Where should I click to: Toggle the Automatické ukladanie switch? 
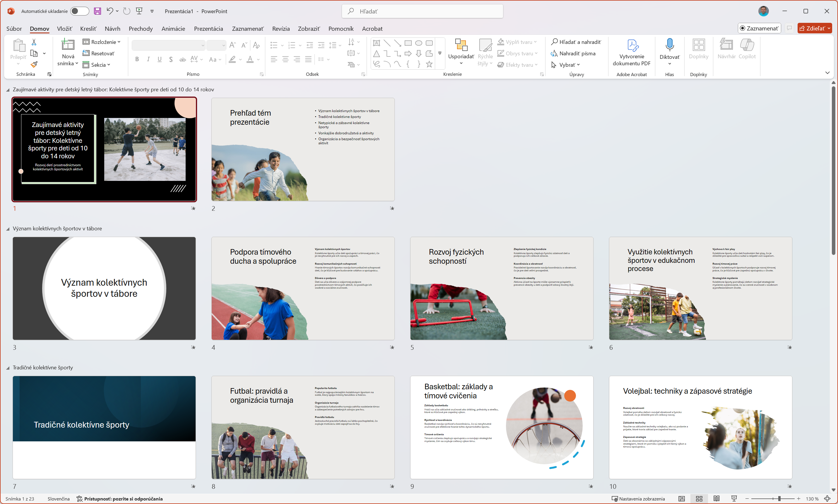[x=79, y=11]
